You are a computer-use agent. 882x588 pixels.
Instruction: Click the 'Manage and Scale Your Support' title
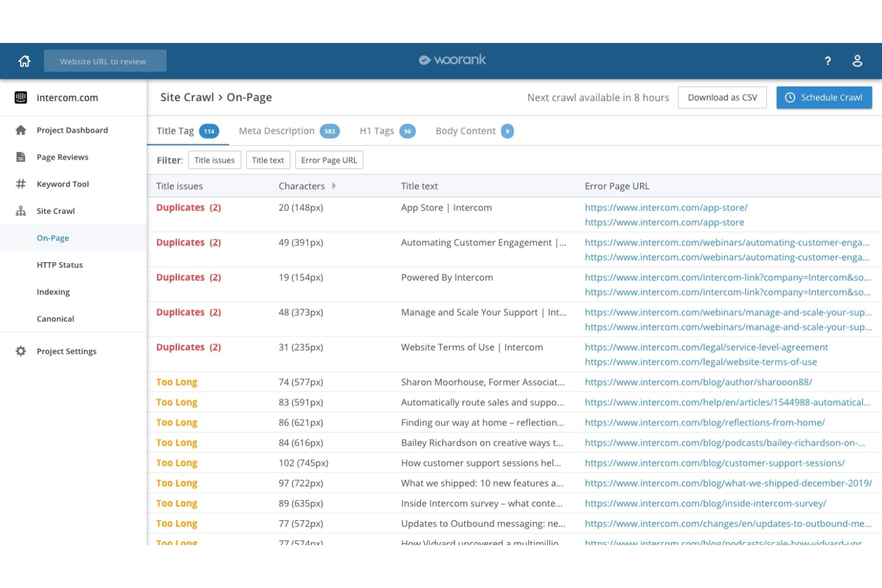[484, 313]
